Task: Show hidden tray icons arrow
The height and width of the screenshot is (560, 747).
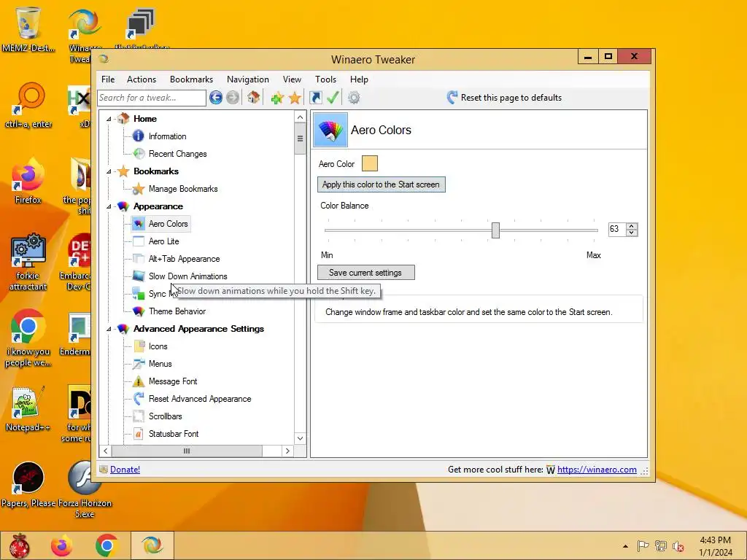Action: [625, 546]
